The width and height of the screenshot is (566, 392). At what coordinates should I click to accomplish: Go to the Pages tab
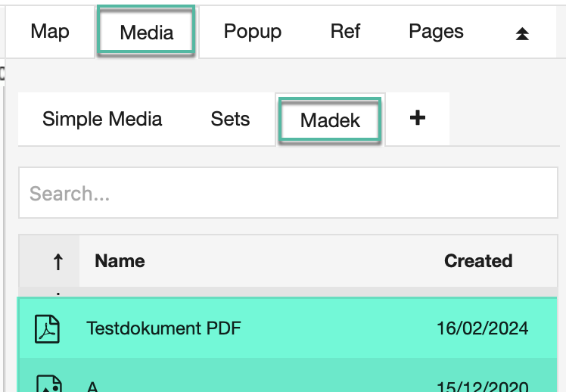[x=436, y=32]
